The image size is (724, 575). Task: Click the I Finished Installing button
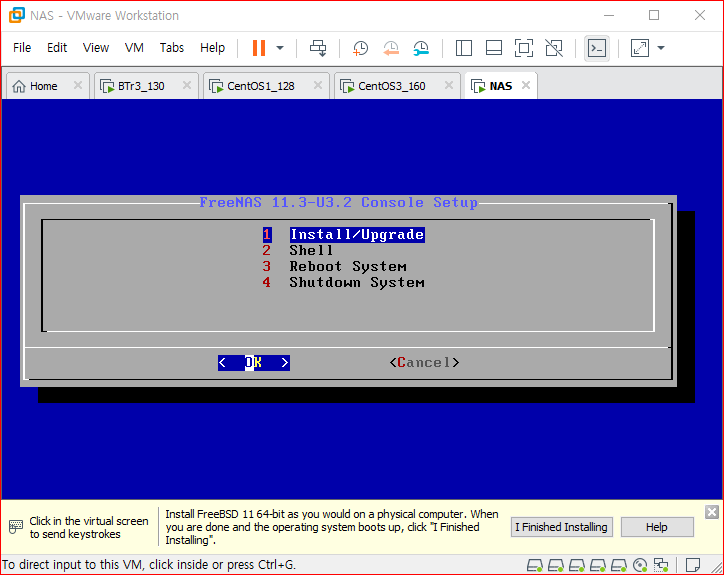561,527
